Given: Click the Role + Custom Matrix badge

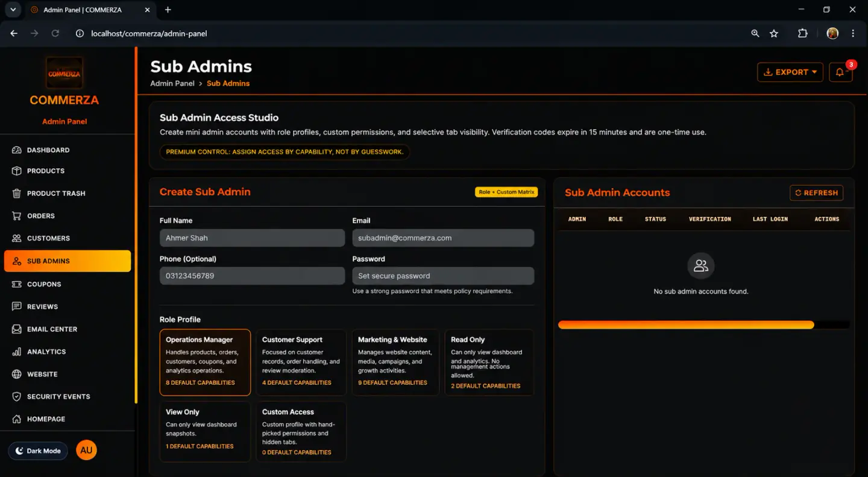Looking at the screenshot, I should click(506, 192).
